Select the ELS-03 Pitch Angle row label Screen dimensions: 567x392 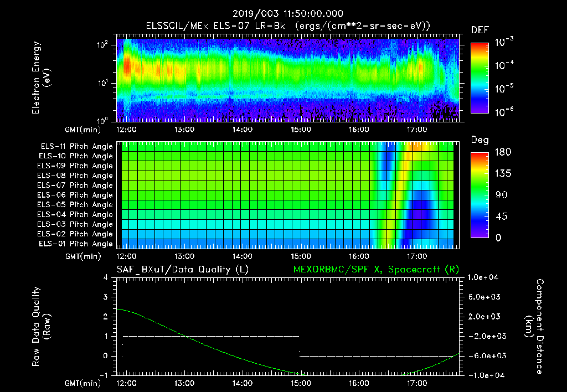(x=75, y=225)
